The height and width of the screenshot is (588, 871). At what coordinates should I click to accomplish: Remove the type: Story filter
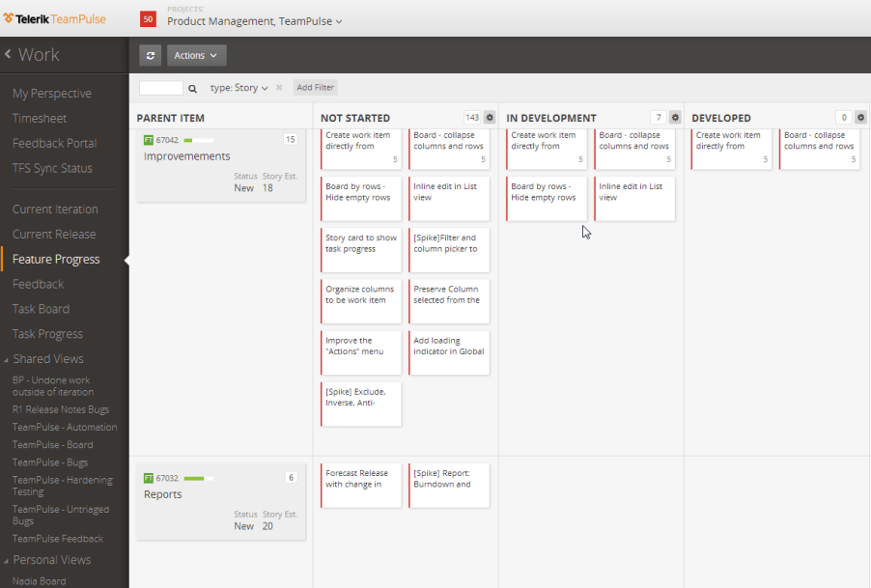tap(279, 86)
